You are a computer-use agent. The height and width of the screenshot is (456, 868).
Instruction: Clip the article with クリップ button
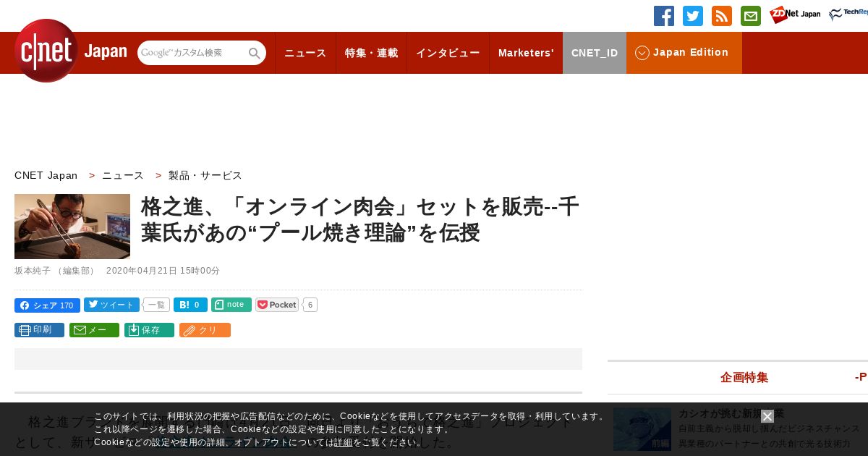205,330
